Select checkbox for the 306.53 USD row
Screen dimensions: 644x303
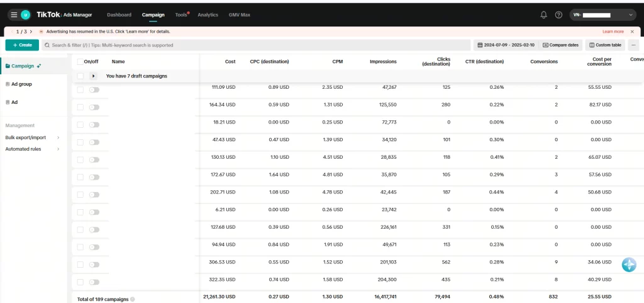(80, 265)
